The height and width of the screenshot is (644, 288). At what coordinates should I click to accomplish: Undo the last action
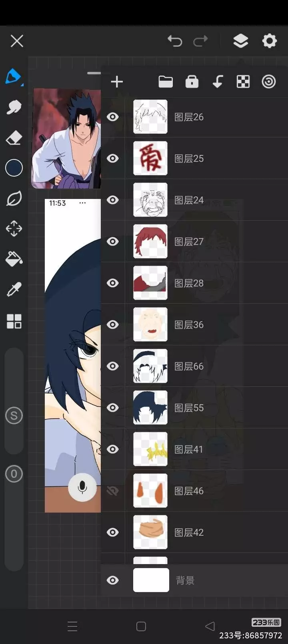(x=175, y=41)
